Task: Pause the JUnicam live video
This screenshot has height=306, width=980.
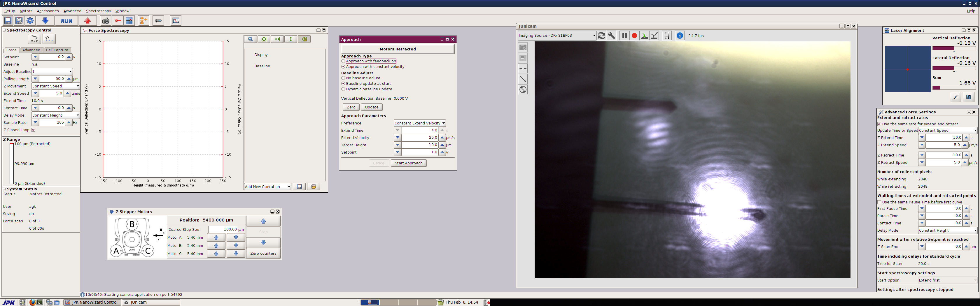Action: (x=624, y=36)
